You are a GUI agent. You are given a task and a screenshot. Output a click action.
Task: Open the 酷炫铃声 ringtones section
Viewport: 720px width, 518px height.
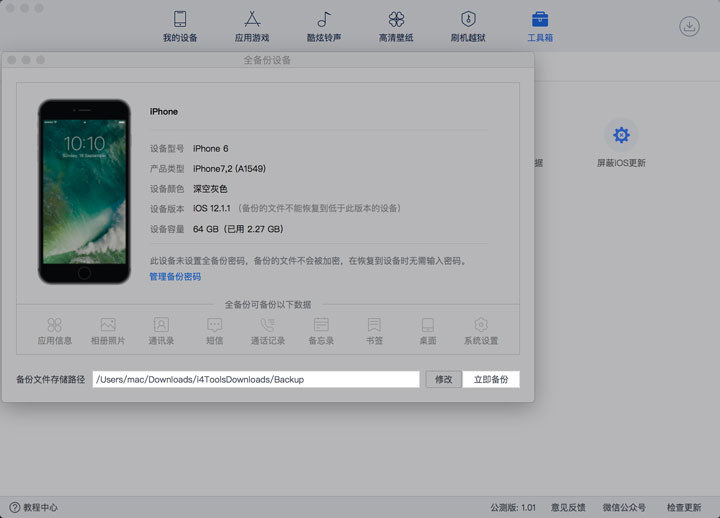click(324, 26)
